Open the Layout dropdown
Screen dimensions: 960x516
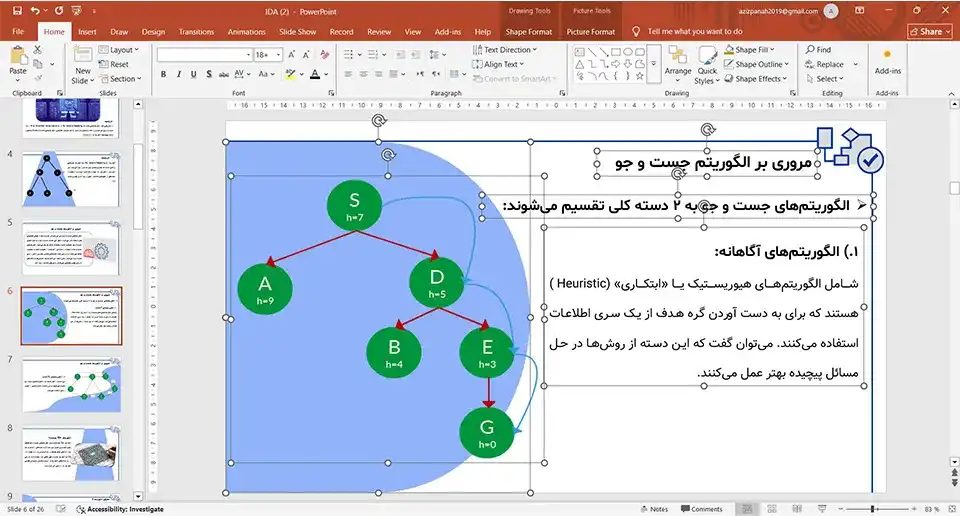click(x=119, y=50)
